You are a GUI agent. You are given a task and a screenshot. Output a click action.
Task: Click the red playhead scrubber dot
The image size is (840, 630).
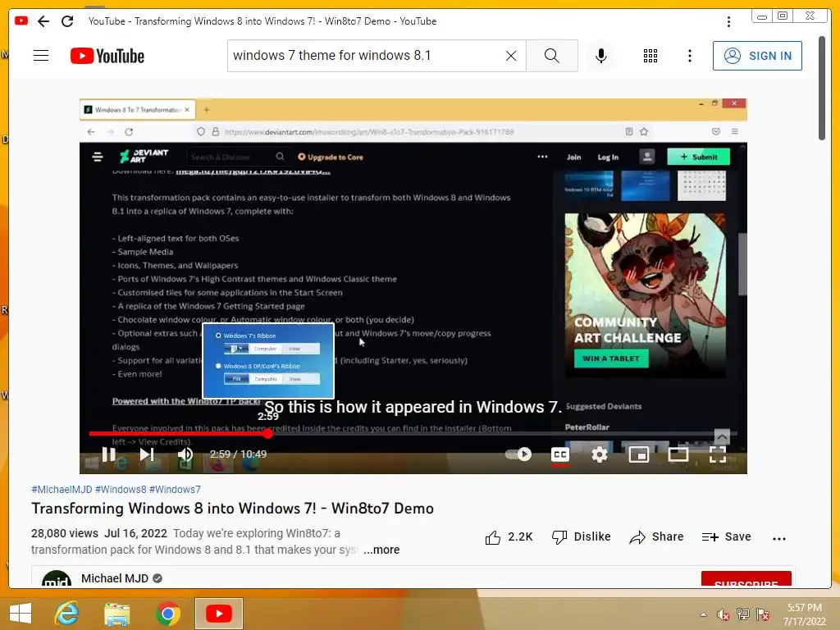click(268, 433)
